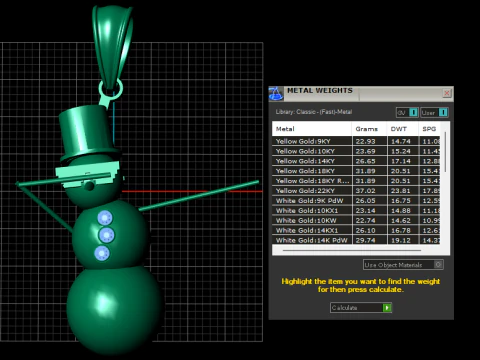Click the DWT column header
This screenshot has height=360, width=480.
click(x=402, y=129)
